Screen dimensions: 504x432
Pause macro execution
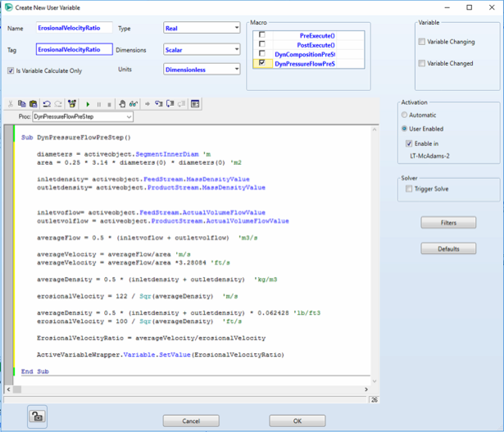(x=99, y=104)
